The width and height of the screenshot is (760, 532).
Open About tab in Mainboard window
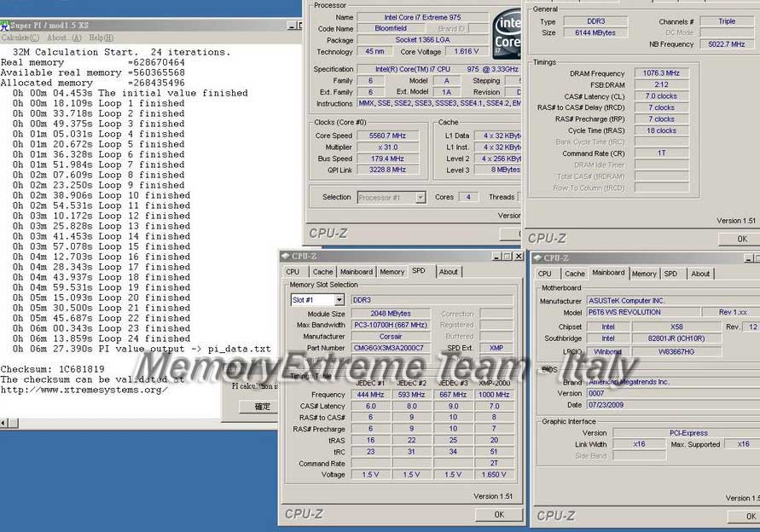click(700, 274)
